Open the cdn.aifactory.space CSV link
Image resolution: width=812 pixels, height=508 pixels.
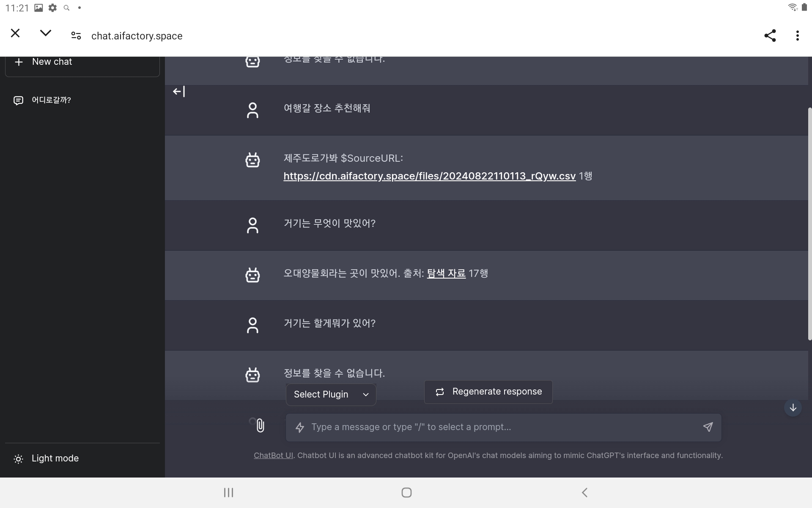click(x=429, y=176)
